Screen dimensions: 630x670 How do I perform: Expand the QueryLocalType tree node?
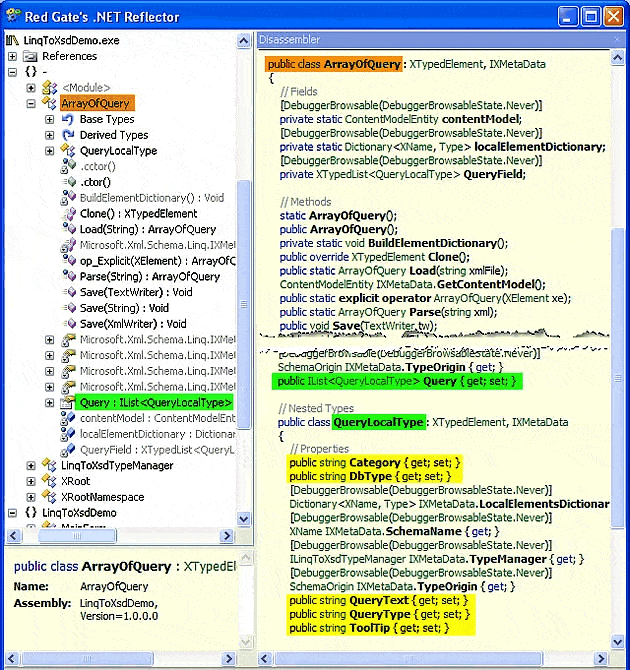pos(50,151)
